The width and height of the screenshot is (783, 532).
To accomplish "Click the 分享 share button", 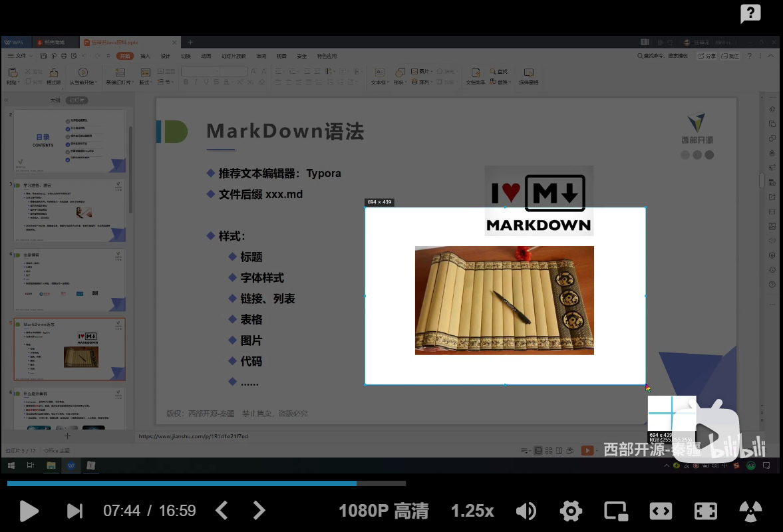I will 706,56.
